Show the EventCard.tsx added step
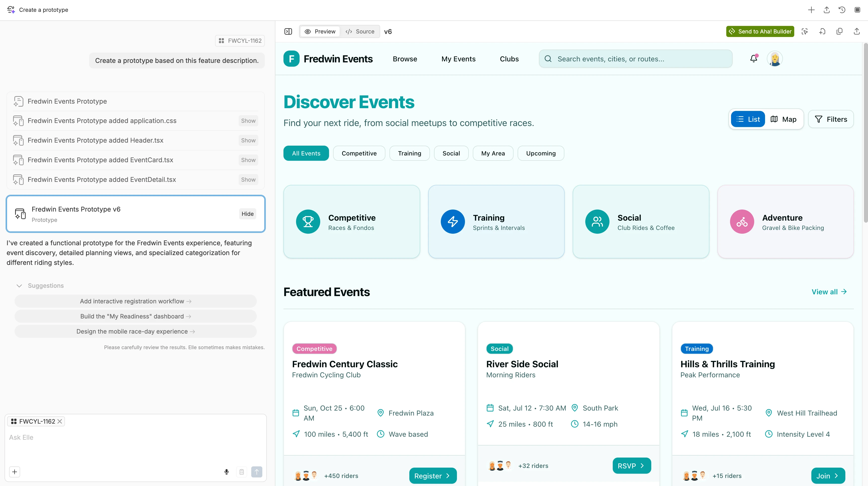 [248, 160]
